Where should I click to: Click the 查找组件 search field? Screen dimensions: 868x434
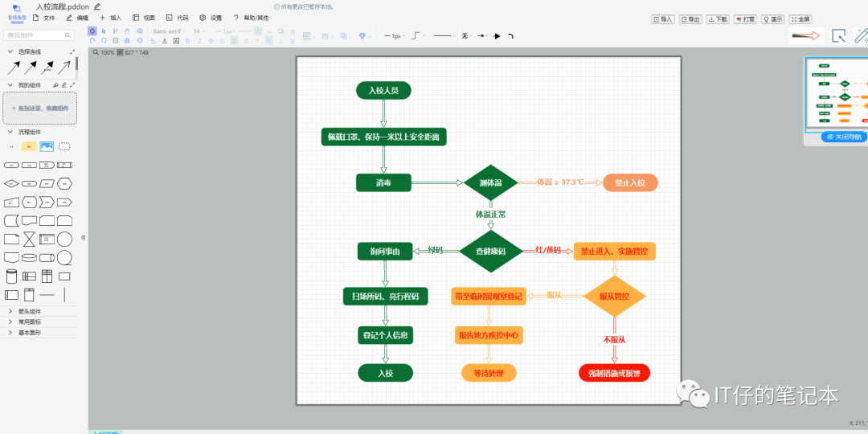pos(39,35)
